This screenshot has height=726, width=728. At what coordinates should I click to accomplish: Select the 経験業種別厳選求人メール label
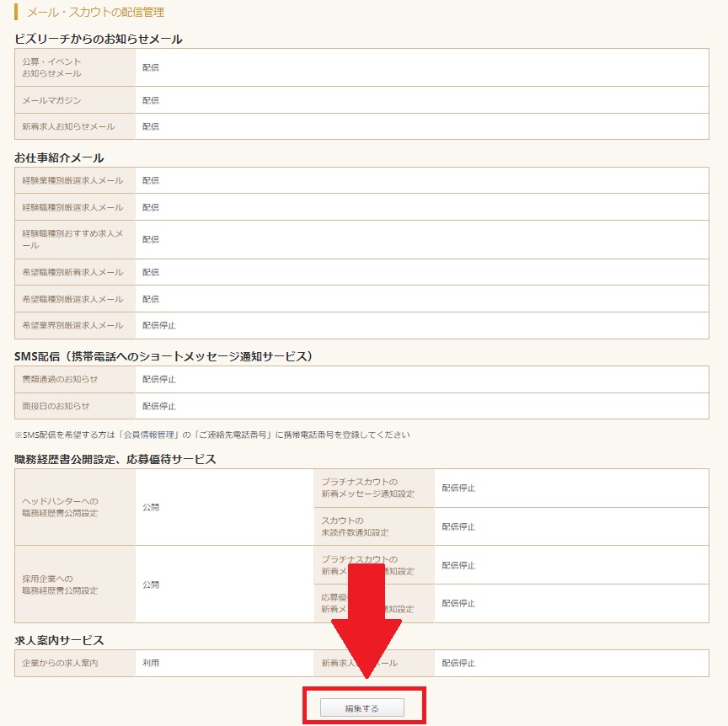[72, 180]
